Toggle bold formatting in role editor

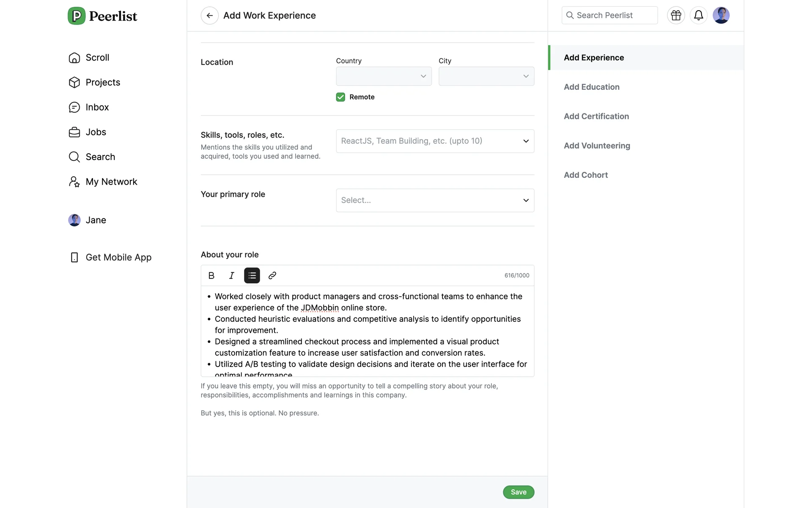click(x=211, y=276)
